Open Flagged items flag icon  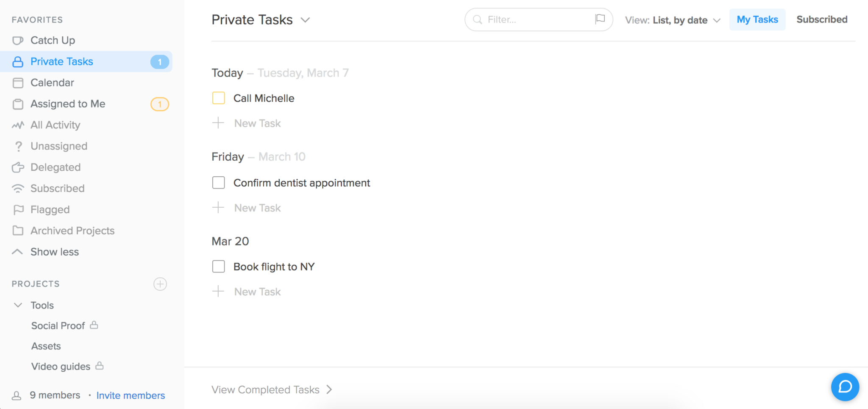18,209
